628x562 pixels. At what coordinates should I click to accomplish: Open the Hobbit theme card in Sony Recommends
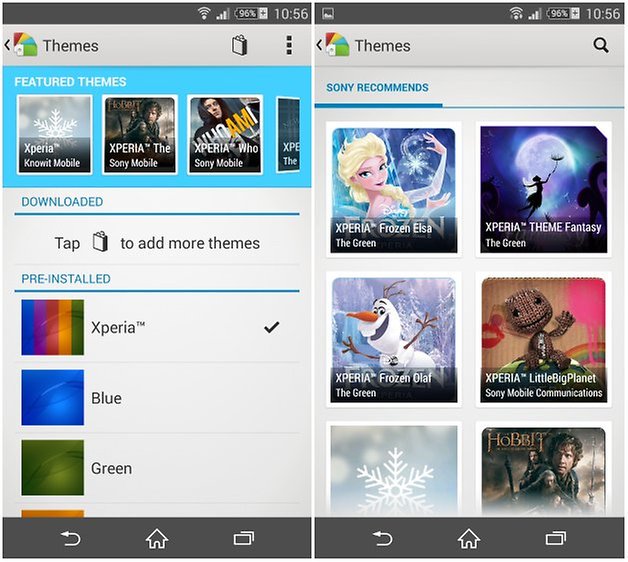(x=543, y=469)
